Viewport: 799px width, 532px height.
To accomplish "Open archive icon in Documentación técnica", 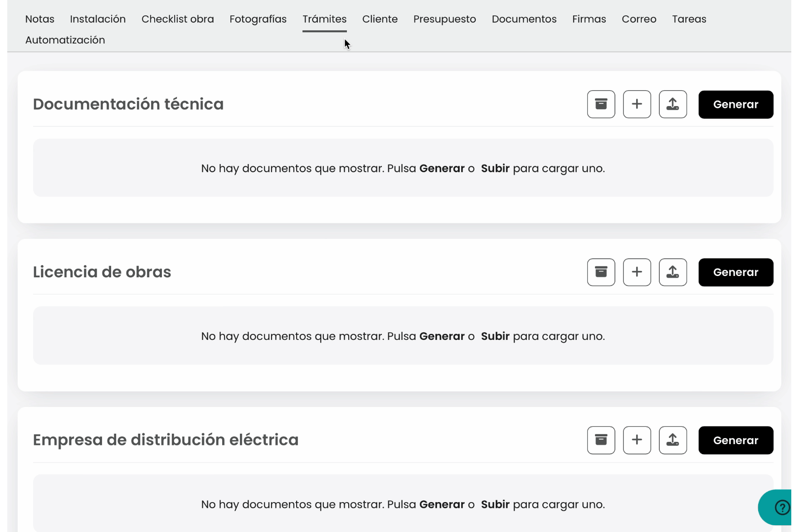I will pos(601,104).
